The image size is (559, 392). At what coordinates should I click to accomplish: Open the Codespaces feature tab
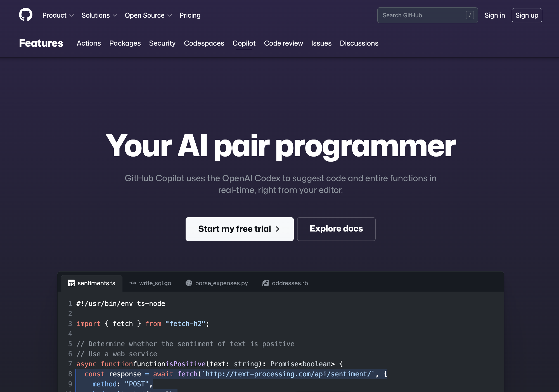tap(204, 43)
